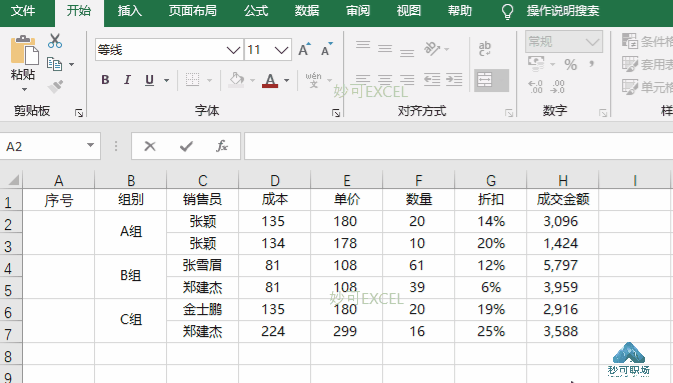Click the Align Right icon
The height and width of the screenshot is (383, 673).
click(x=407, y=79)
